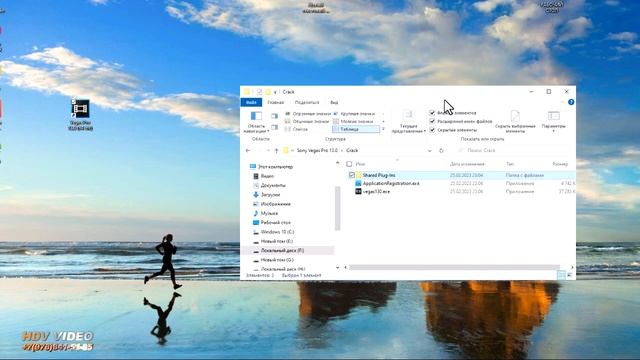Choose the Small icons layout (Мелкие значки)
Viewport: 640px width, 360px height.
(353, 122)
